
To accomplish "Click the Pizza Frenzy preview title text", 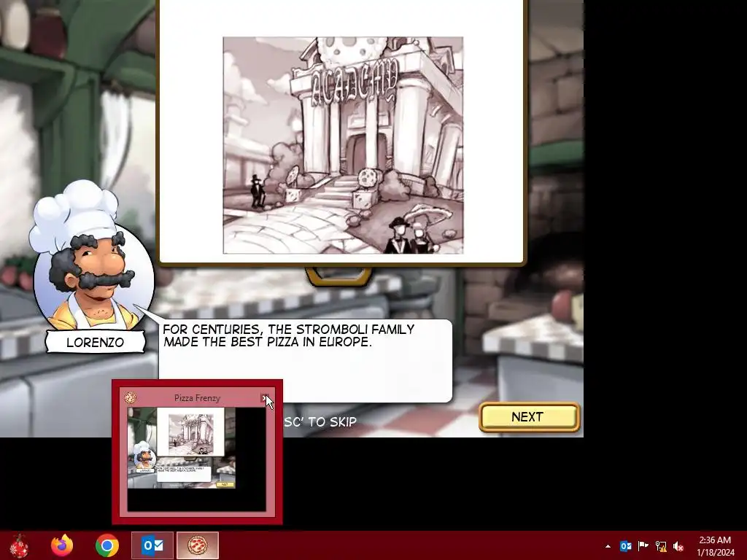I will coord(197,398).
